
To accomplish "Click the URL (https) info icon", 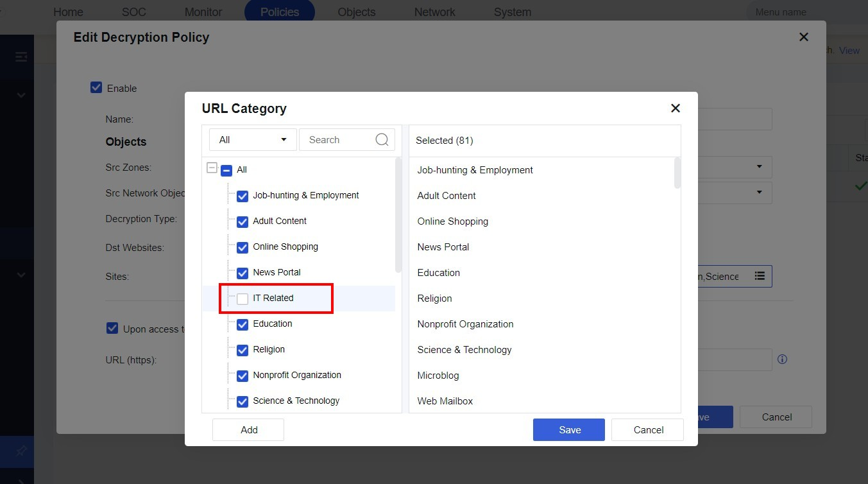I will (x=782, y=359).
